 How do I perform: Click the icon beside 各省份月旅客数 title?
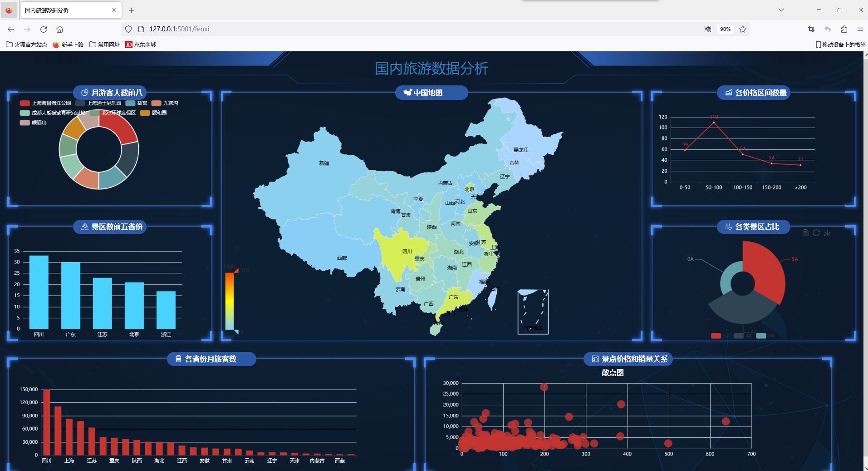(x=178, y=359)
